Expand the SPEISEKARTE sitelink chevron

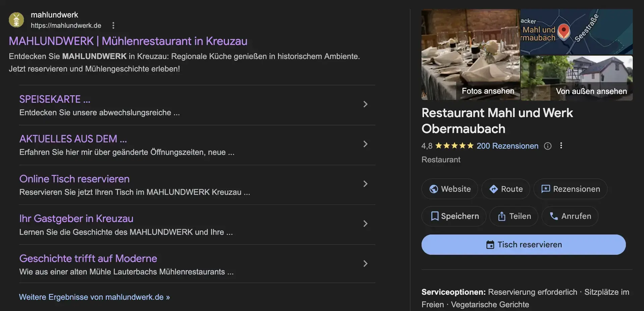point(365,104)
